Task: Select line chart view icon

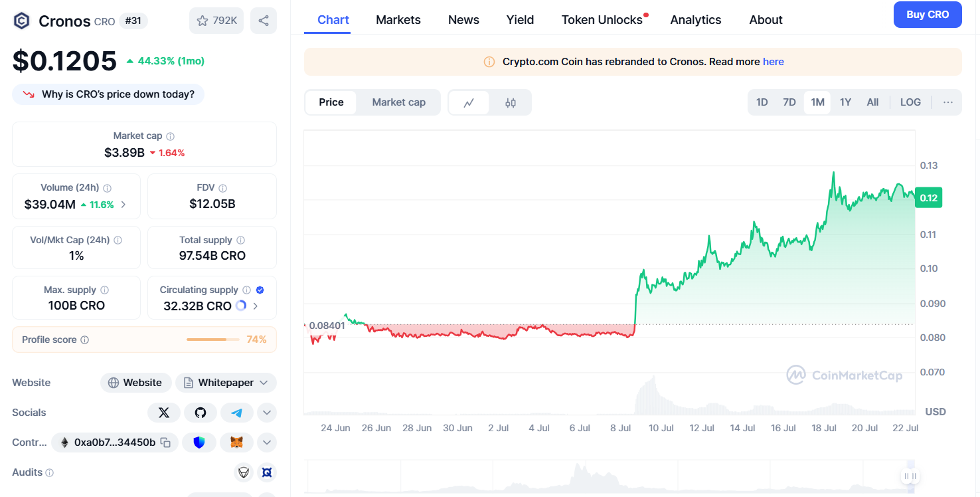Action: pyautogui.click(x=469, y=102)
